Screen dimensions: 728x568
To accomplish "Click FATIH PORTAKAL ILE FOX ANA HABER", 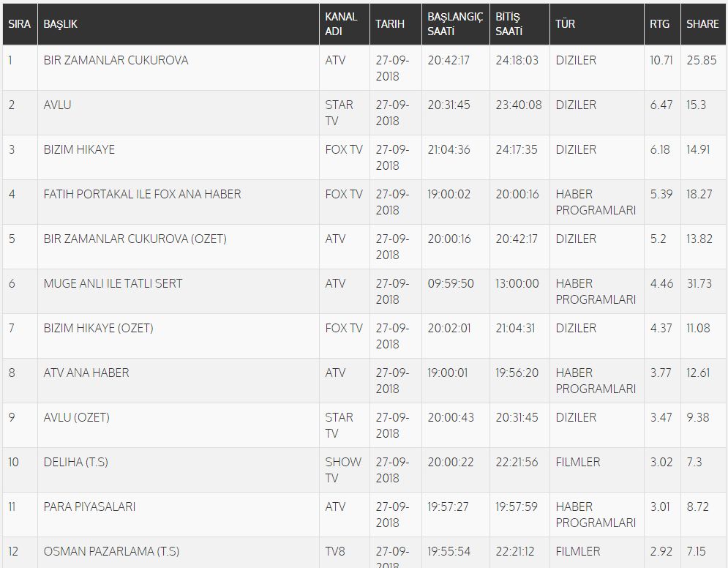I will (142, 194).
